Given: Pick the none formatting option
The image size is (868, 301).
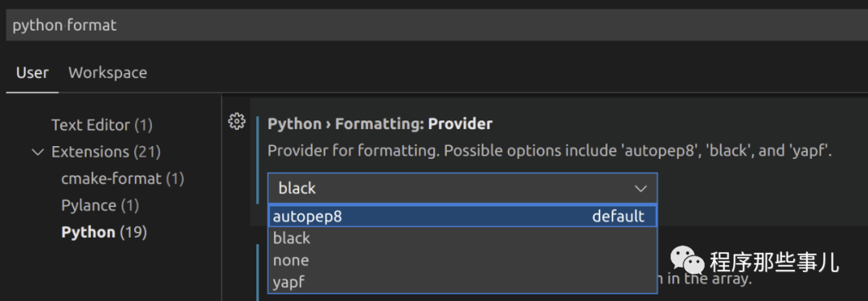Looking at the screenshot, I should pos(462,260).
